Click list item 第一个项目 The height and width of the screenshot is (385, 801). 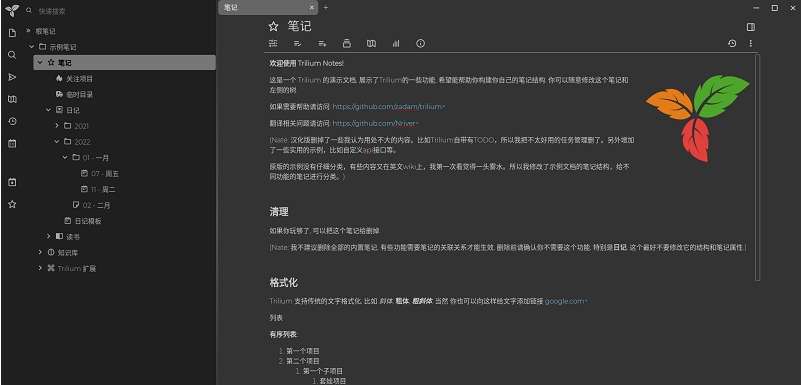pos(303,351)
